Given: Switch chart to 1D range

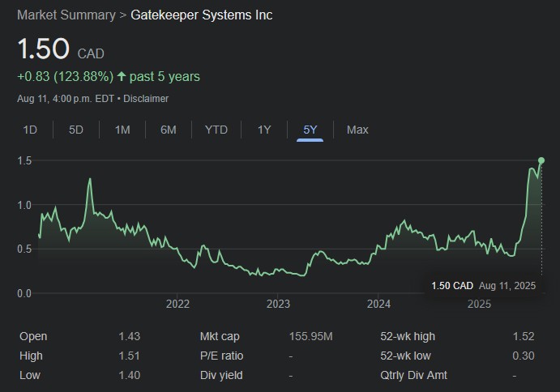Looking at the screenshot, I should (x=30, y=130).
